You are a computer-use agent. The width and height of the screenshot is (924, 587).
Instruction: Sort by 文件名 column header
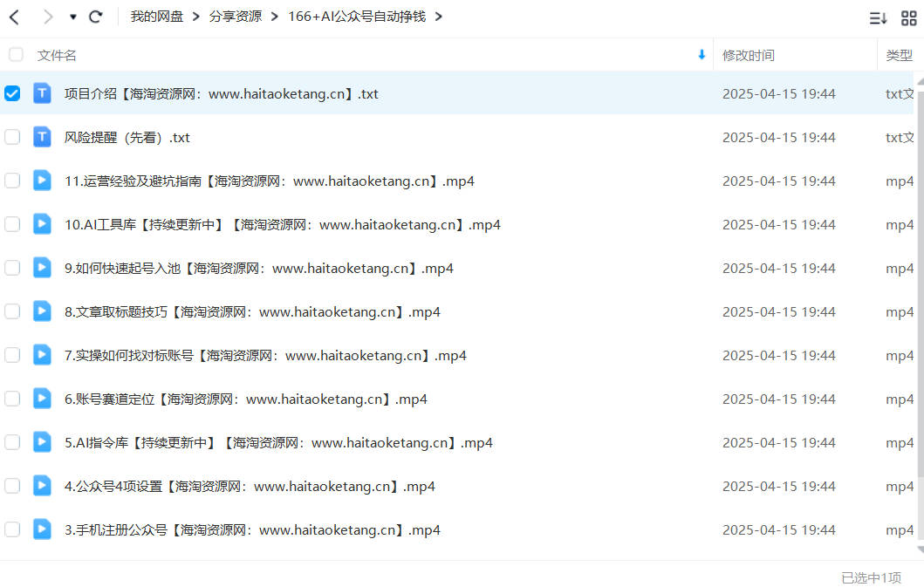pyautogui.click(x=57, y=56)
